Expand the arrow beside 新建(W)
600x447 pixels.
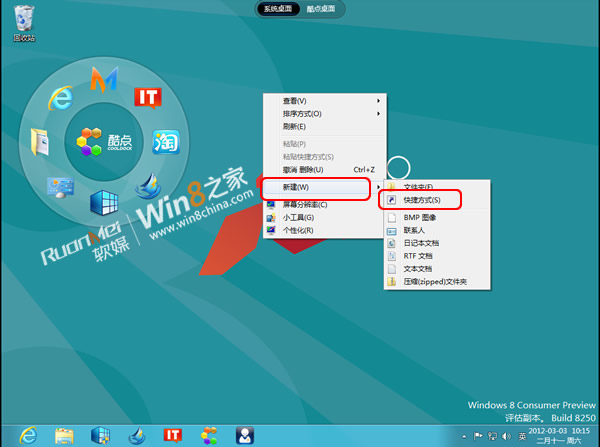[x=378, y=187]
